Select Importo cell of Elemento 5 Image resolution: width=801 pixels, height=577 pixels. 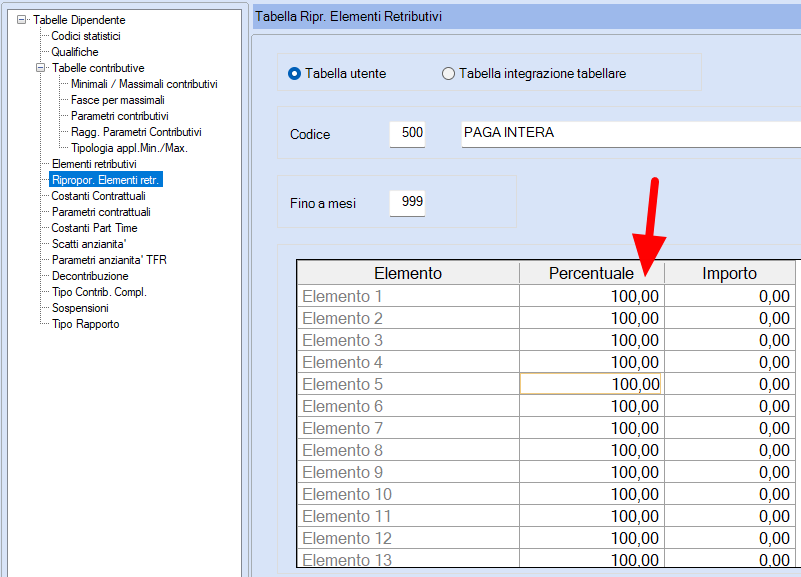tap(729, 384)
